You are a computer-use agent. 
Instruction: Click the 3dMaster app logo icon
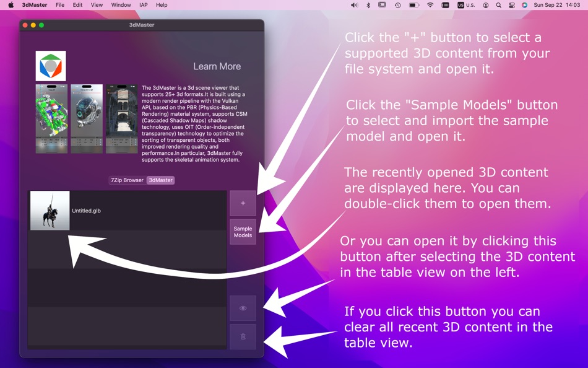pyautogui.click(x=51, y=66)
